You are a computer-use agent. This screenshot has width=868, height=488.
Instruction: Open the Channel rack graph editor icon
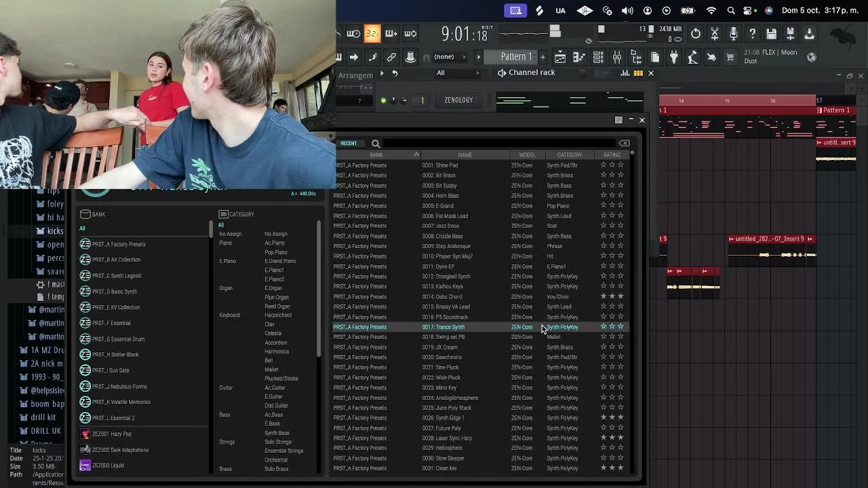[626, 73]
